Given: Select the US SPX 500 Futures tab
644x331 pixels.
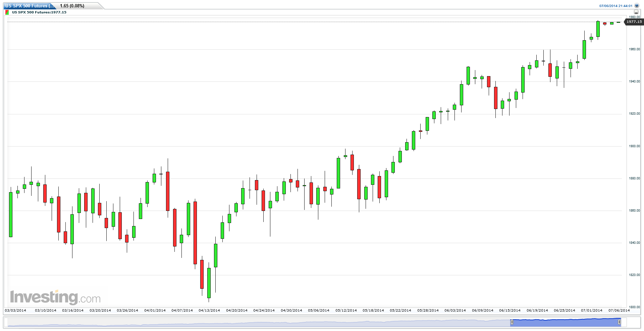Looking at the screenshot, I should click(30, 6).
